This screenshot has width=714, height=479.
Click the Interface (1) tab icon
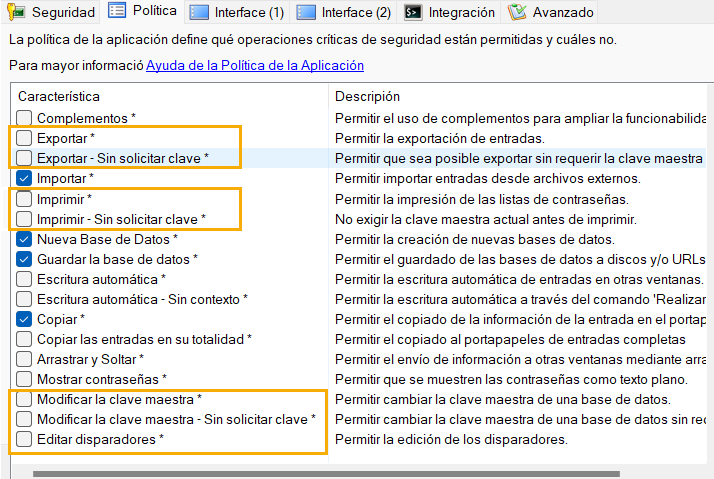[x=199, y=12]
